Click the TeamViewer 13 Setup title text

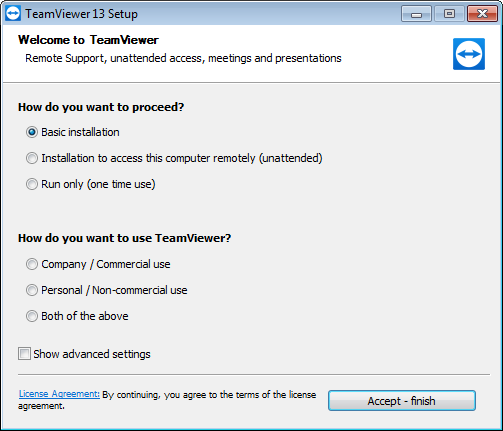click(x=81, y=14)
